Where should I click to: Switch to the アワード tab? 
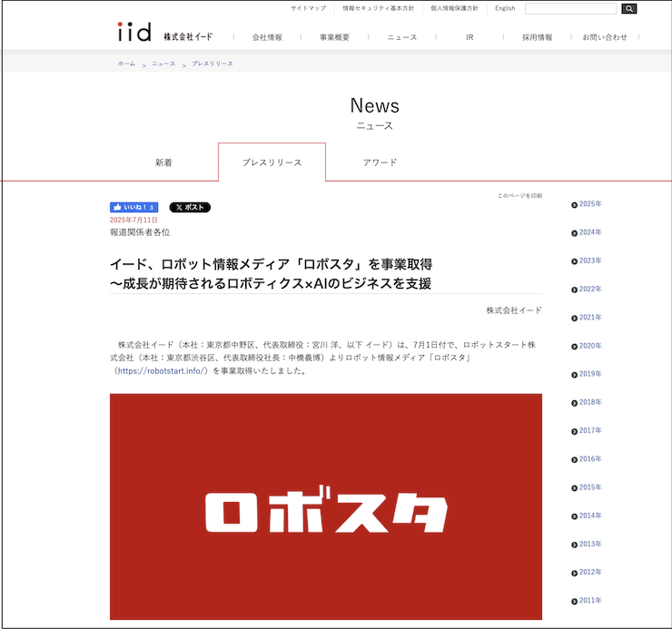380,162
